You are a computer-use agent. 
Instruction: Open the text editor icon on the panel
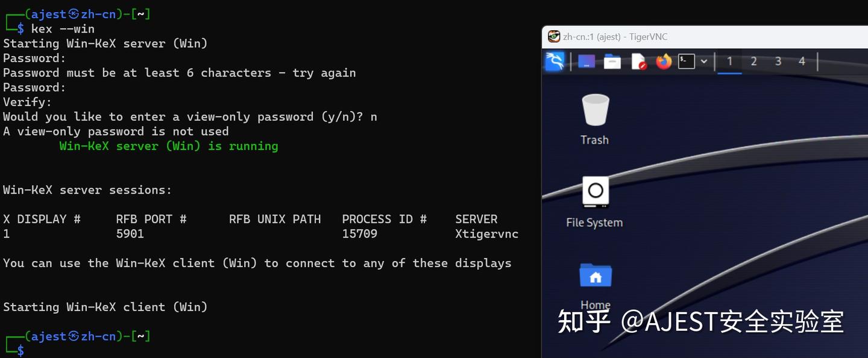(637, 61)
